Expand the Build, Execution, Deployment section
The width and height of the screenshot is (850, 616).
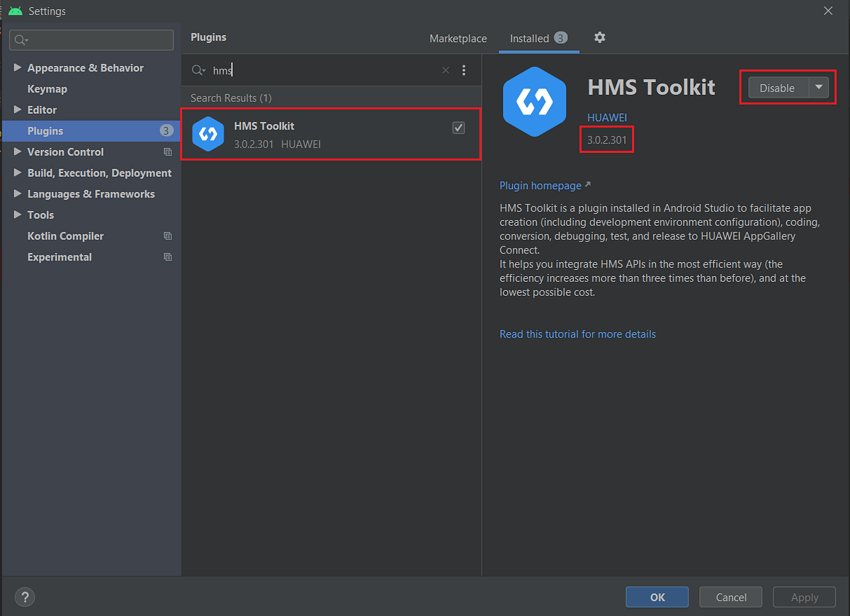[18, 173]
